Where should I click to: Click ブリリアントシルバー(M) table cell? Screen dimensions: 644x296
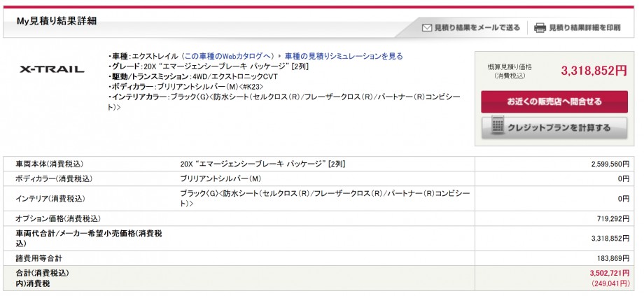click(220, 178)
